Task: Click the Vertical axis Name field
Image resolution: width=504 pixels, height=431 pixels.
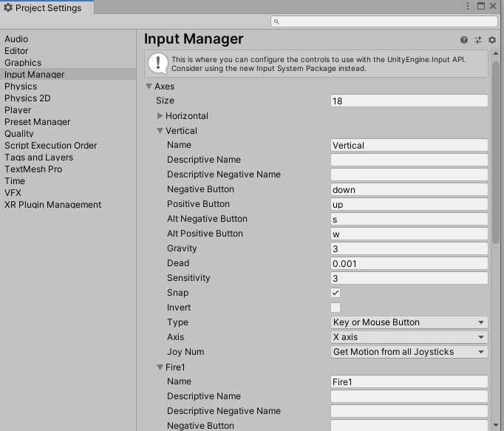Action: coord(409,145)
